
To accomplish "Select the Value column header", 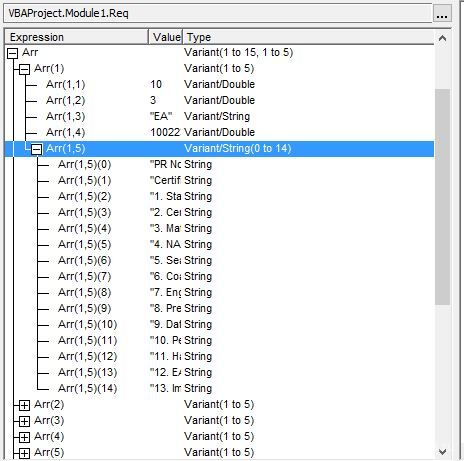I will [166, 37].
